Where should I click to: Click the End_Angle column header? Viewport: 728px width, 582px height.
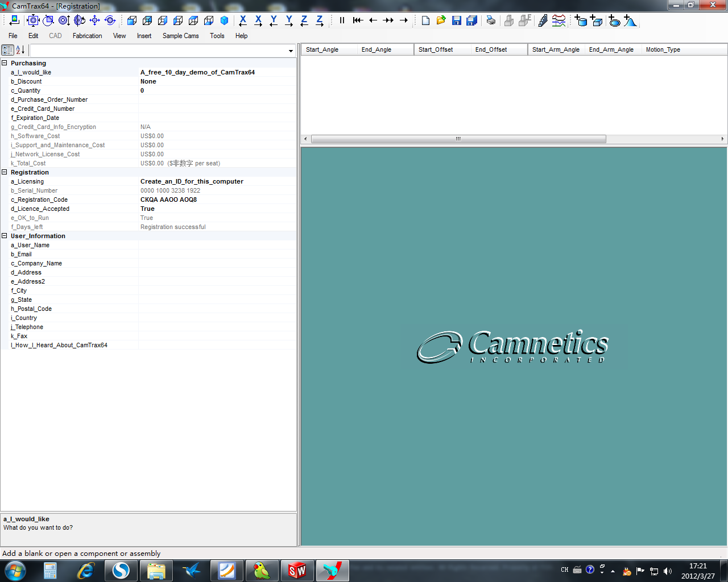(x=385, y=49)
